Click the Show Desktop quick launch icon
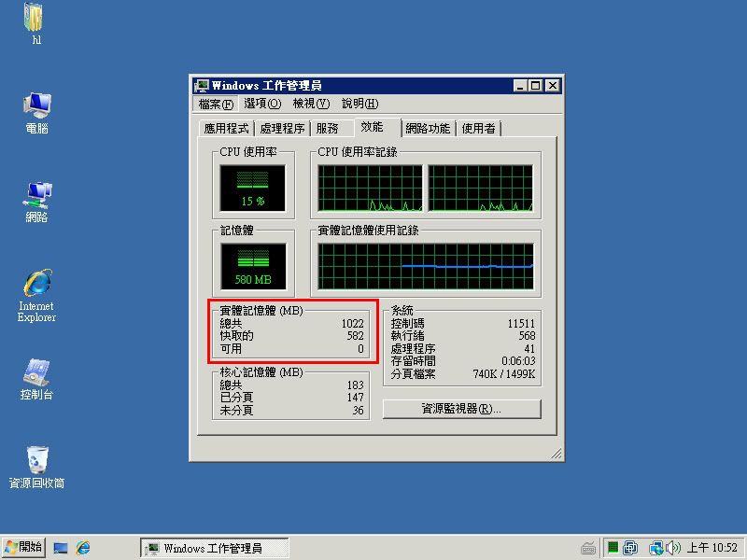Image resolution: width=747 pixels, height=560 pixels. pyautogui.click(x=61, y=548)
